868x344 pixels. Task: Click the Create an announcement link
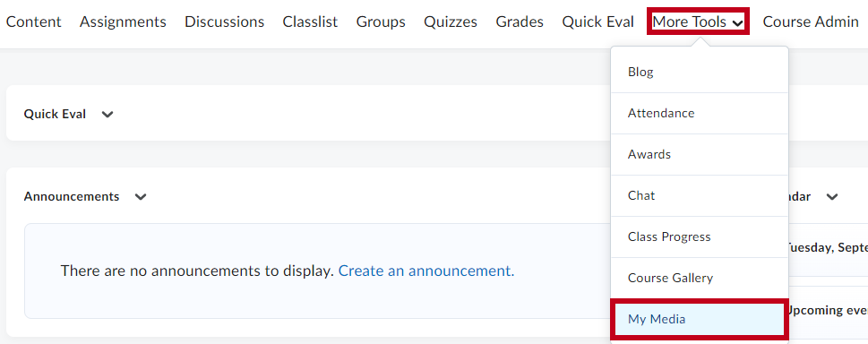pyautogui.click(x=426, y=271)
